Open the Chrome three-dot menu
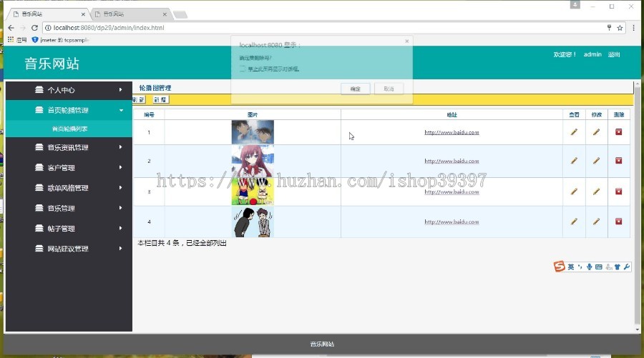 pos(633,28)
